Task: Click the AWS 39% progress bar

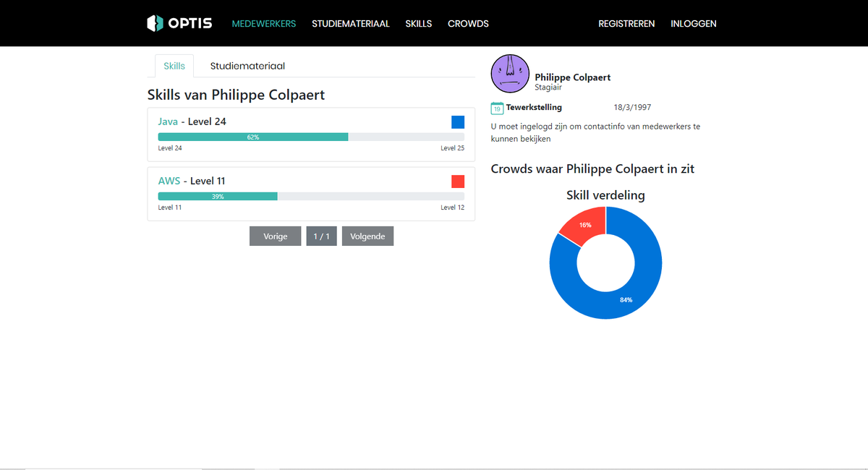Action: (x=311, y=196)
